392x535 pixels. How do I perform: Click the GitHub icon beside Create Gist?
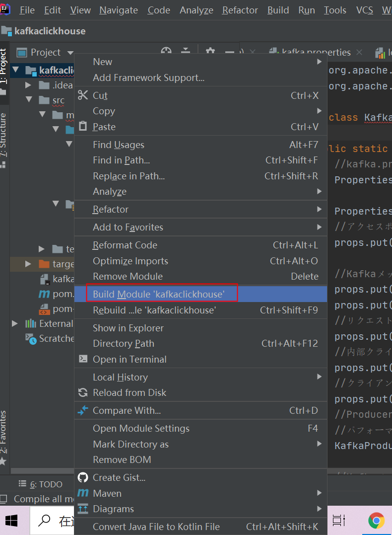tap(83, 477)
